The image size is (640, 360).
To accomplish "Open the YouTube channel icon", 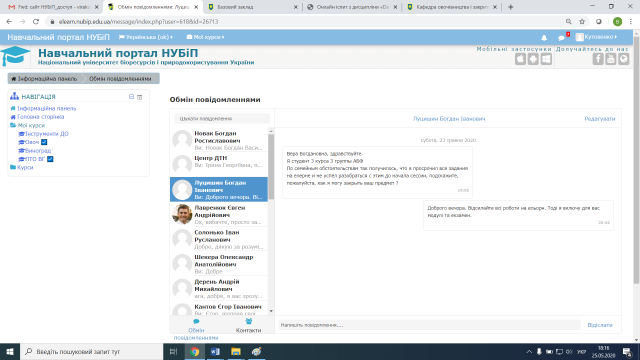I will pyautogui.click(x=611, y=59).
